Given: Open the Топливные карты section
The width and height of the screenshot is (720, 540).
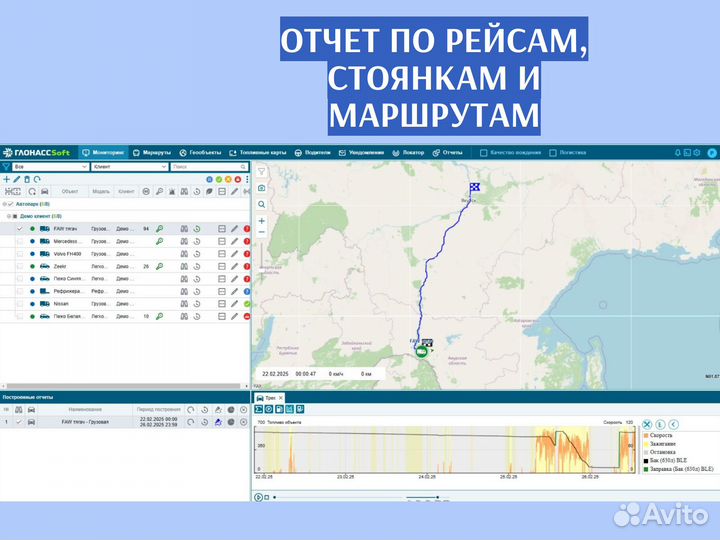Looking at the screenshot, I should point(258,152).
